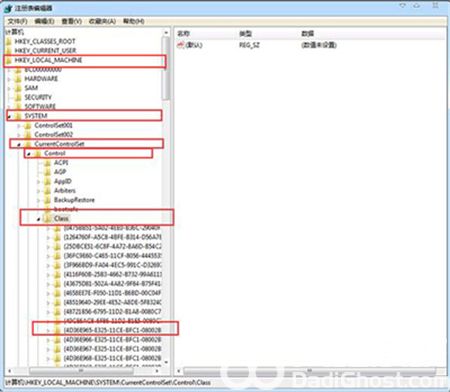Click the (默认) value name
Image resolution: width=450 pixels, height=392 pixels.
194,45
